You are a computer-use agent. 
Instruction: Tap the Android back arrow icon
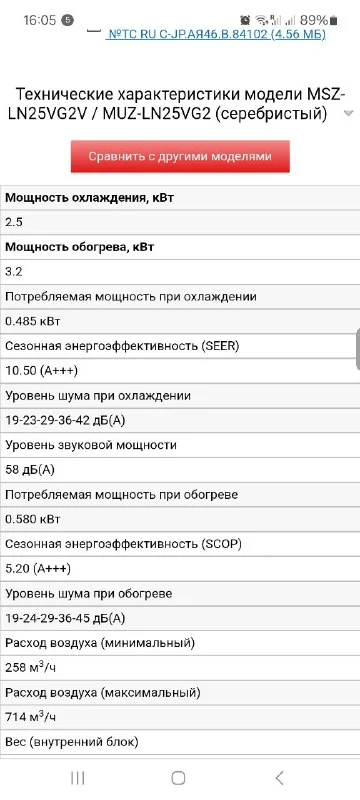click(279, 778)
